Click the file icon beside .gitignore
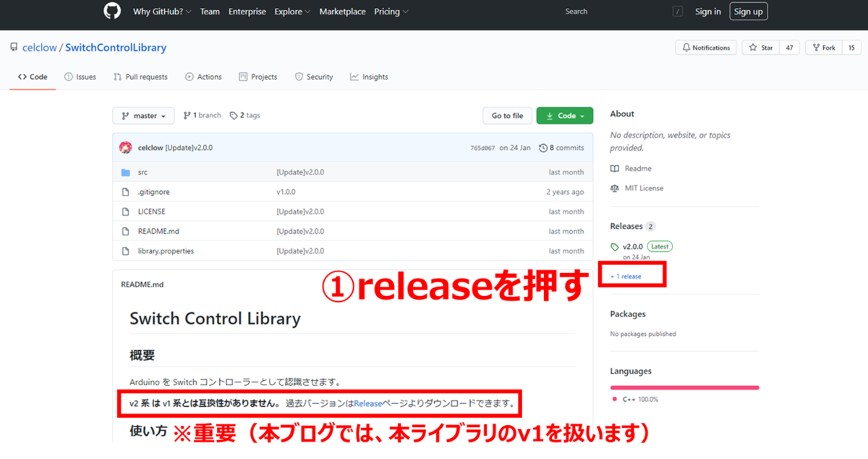Viewport: 868px width, 459px height. coord(125,192)
